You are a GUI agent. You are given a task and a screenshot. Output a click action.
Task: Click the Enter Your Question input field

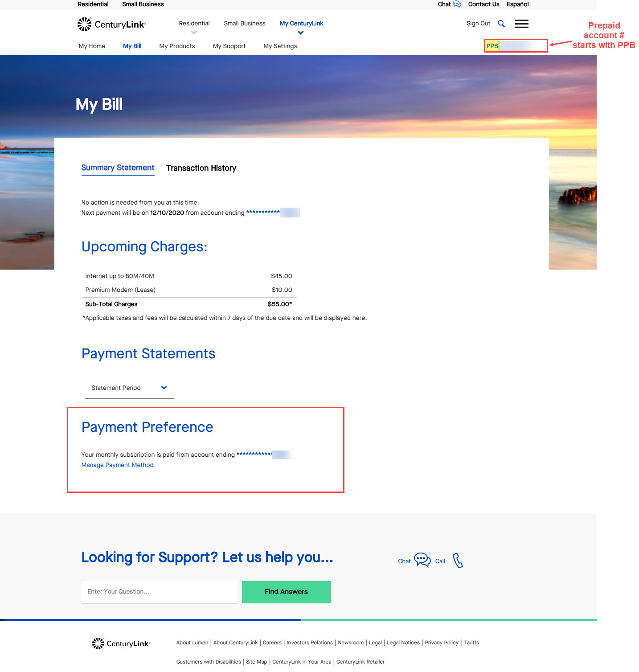click(159, 591)
